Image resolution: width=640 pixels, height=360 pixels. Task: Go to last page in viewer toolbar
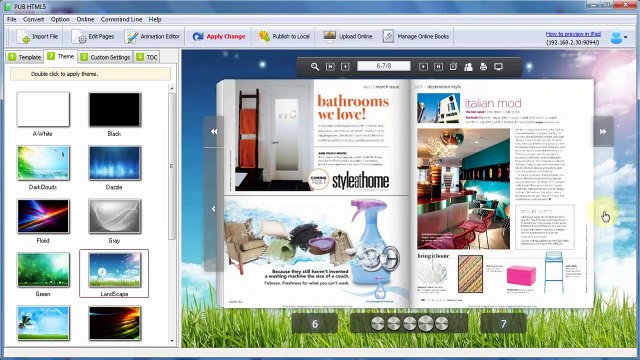click(438, 67)
